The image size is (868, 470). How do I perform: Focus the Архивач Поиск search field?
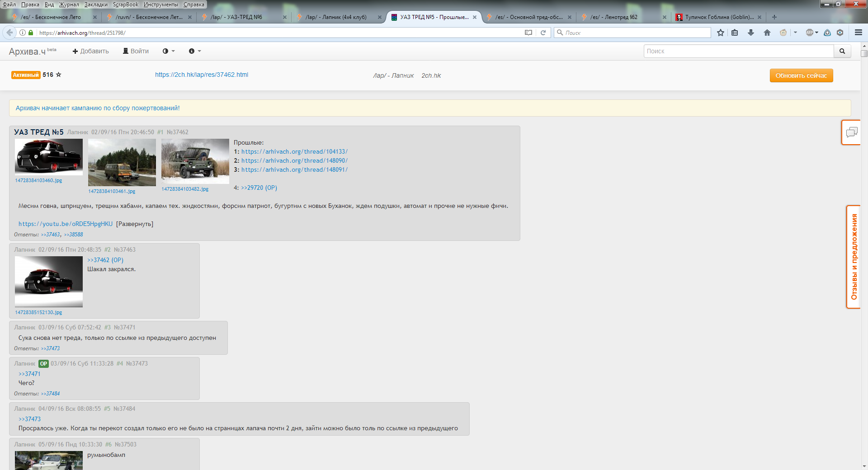coord(739,51)
